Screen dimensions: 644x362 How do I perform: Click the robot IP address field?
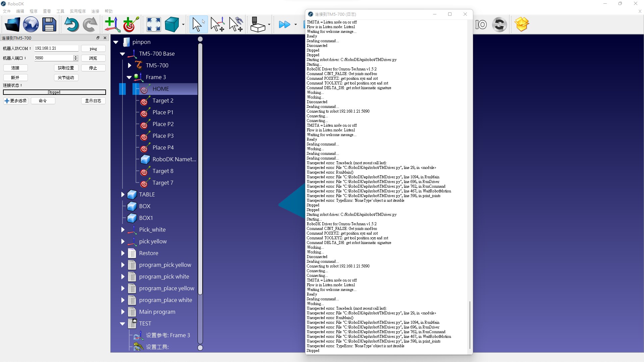click(x=56, y=48)
